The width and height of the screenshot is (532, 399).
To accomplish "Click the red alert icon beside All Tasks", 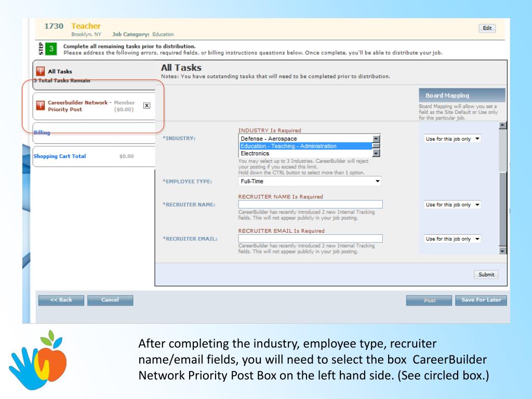I will [x=41, y=71].
